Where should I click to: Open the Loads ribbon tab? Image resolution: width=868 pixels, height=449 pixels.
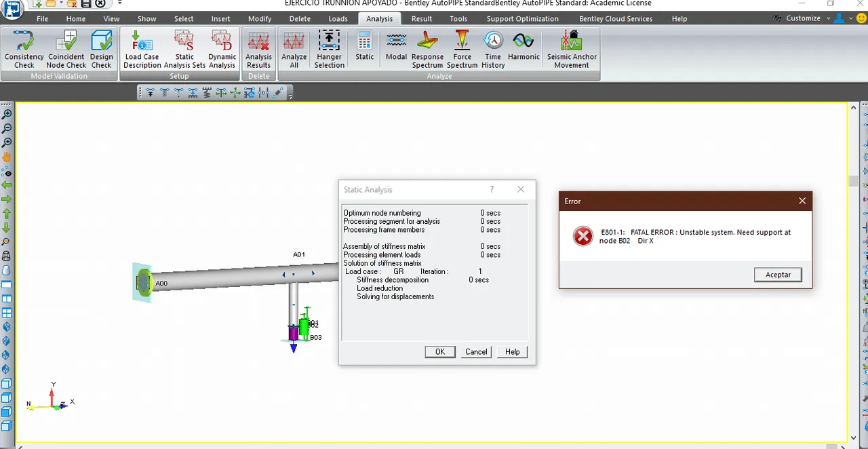(338, 19)
